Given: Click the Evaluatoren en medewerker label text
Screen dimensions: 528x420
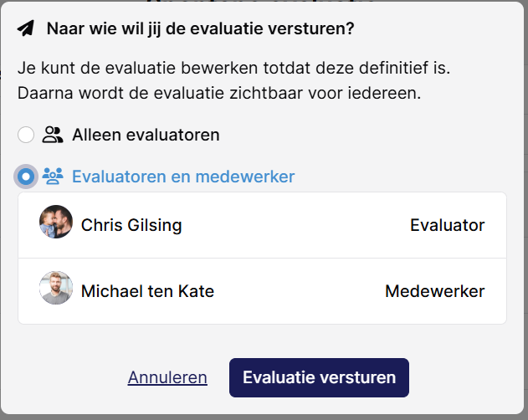Looking at the screenshot, I should 183,177.
